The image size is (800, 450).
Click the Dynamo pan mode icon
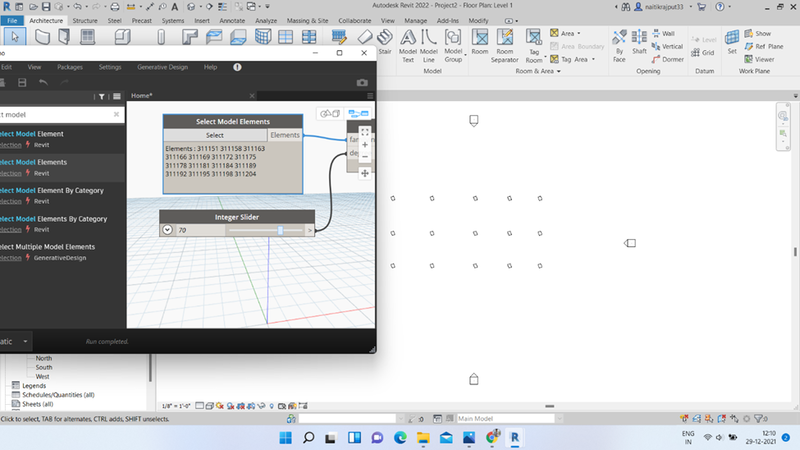365,173
